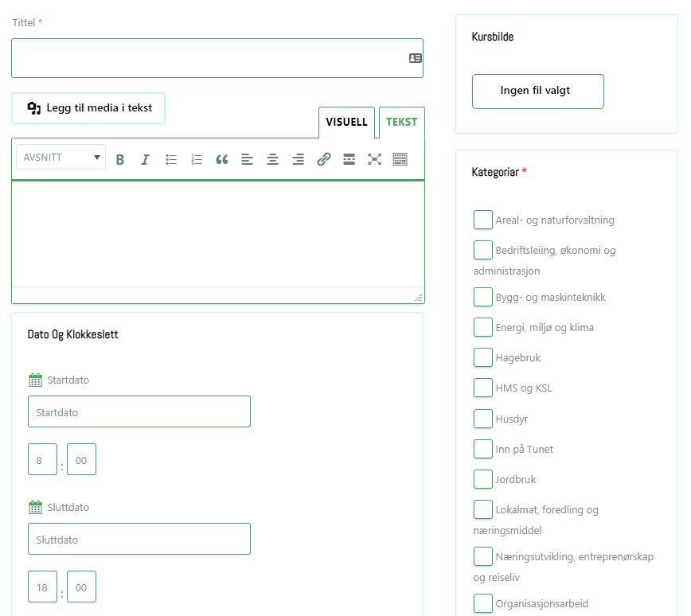Click Legg til media i tekst
This screenshot has width=691, height=616.
pos(88,108)
